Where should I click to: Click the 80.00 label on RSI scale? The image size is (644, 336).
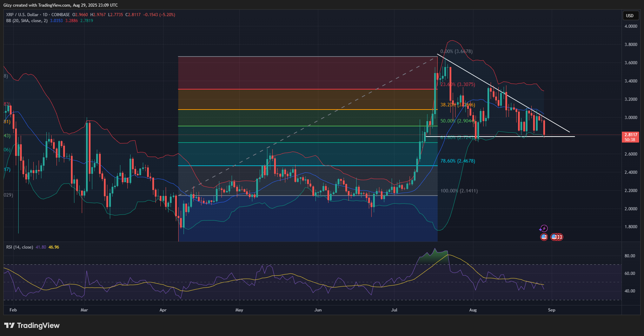pos(630,256)
